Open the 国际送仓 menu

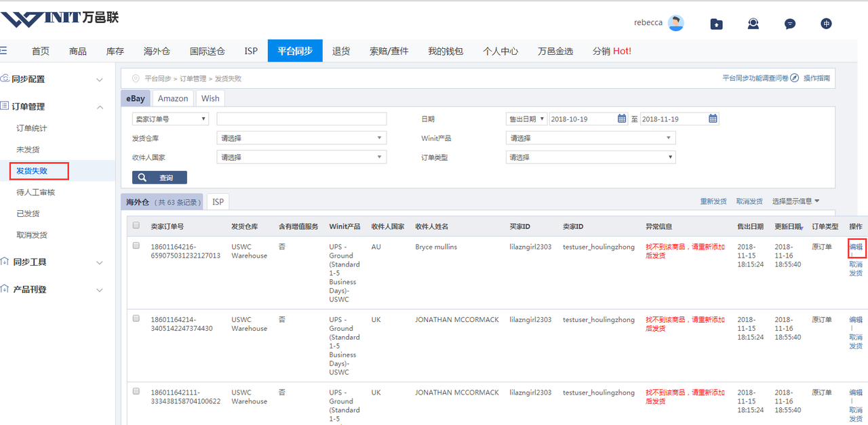tap(208, 51)
